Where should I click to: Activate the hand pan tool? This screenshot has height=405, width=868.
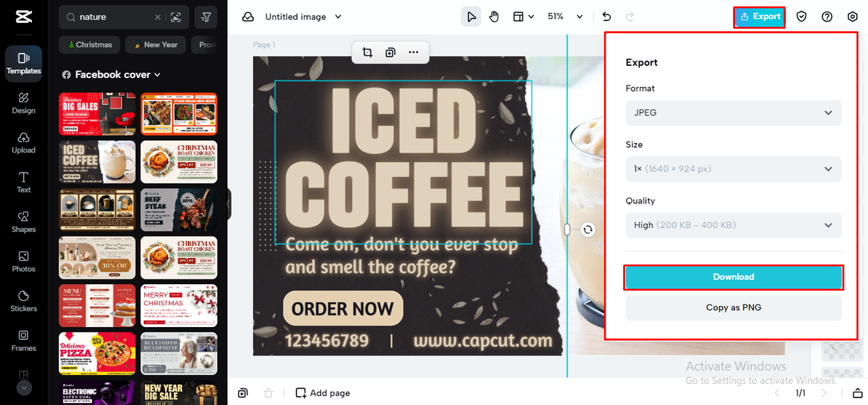[x=494, y=16]
